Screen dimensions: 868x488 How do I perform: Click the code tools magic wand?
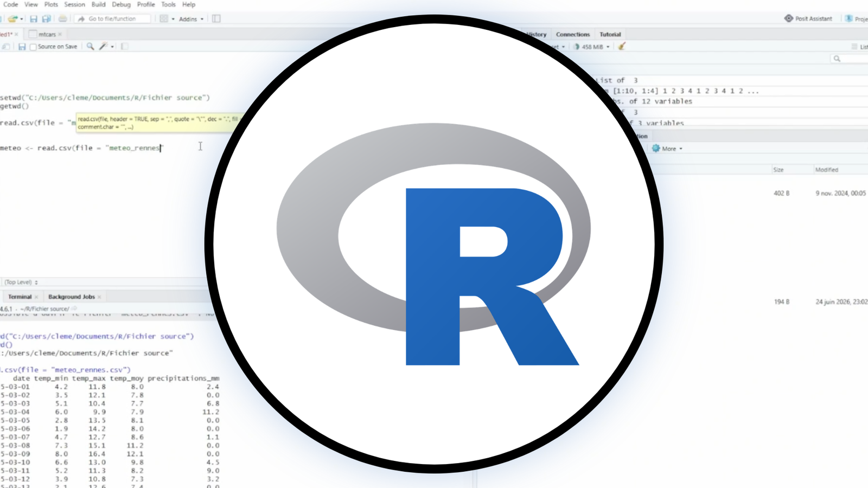[x=103, y=47]
